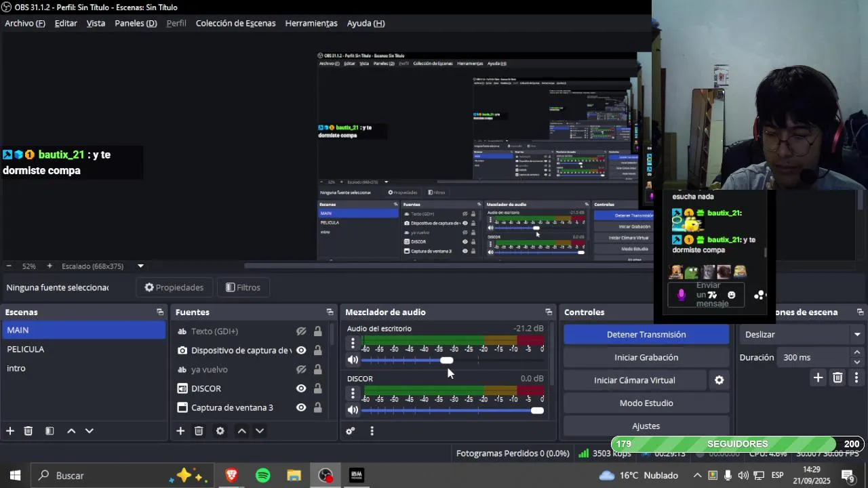Zoom in preview with plus icon
This screenshot has height=488, width=868.
tap(49, 266)
